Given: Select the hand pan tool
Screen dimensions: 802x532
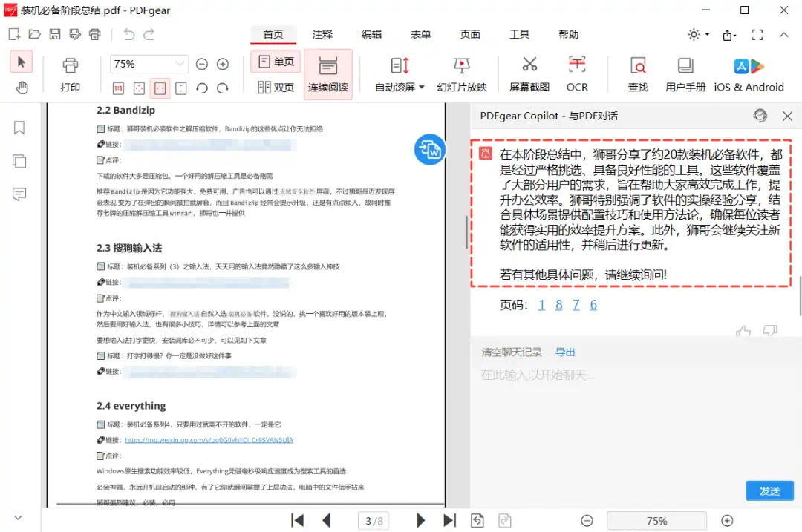Looking at the screenshot, I should (x=21, y=88).
